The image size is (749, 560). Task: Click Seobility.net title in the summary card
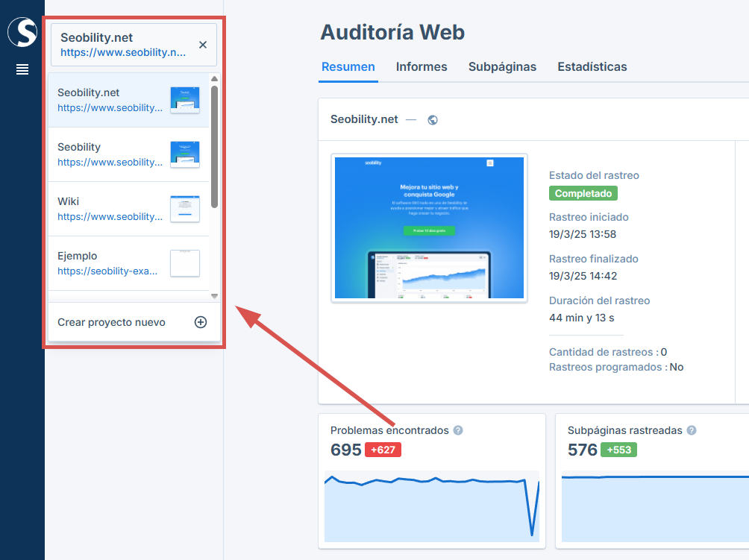364,119
